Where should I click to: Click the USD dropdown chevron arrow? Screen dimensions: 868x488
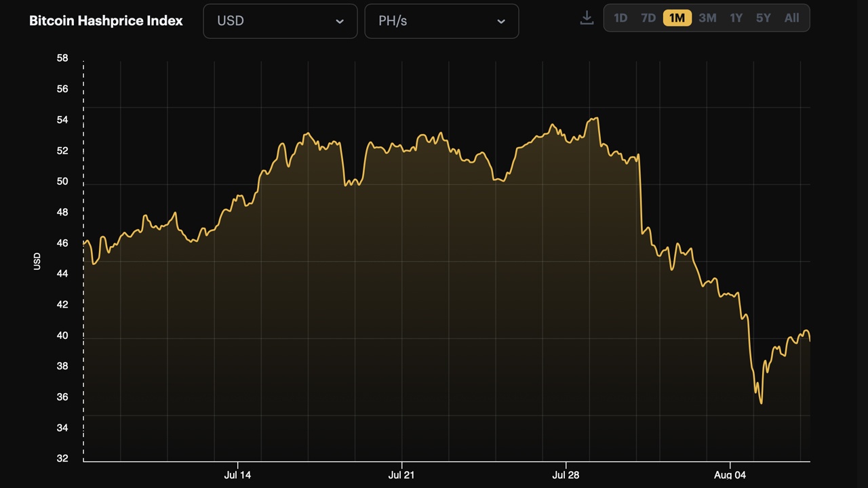point(340,21)
